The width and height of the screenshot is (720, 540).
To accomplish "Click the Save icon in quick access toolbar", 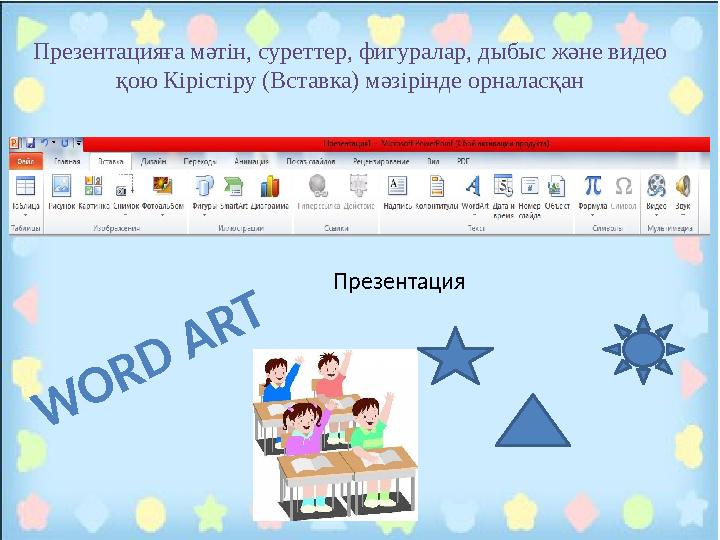I will click(30, 143).
